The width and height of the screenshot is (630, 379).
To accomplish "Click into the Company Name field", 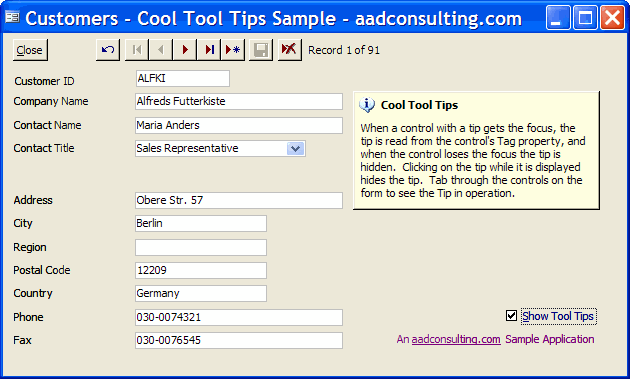I will click(239, 101).
